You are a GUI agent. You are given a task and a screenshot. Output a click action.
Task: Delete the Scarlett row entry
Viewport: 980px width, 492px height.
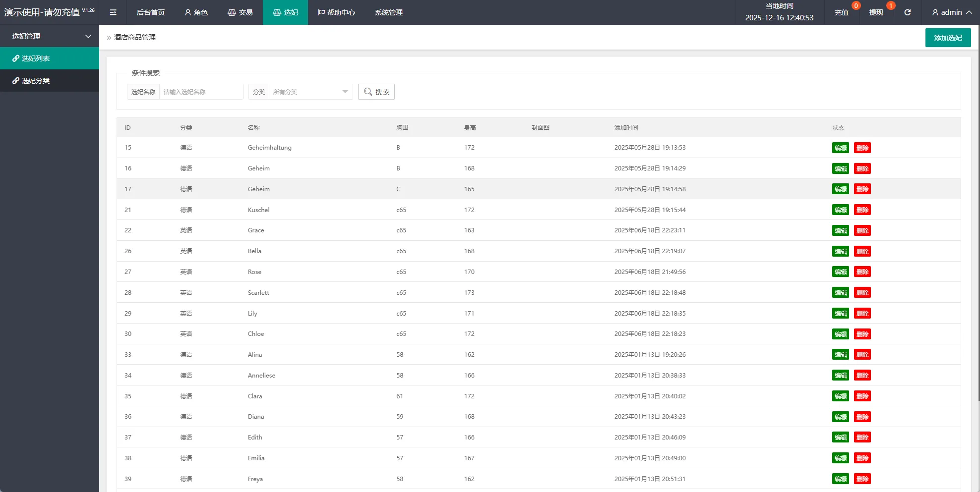[x=862, y=293]
